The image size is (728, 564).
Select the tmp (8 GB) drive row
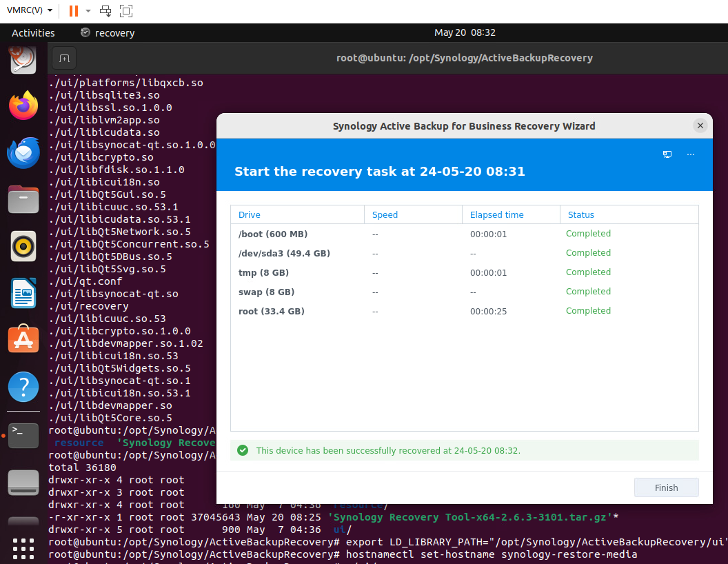coord(464,272)
